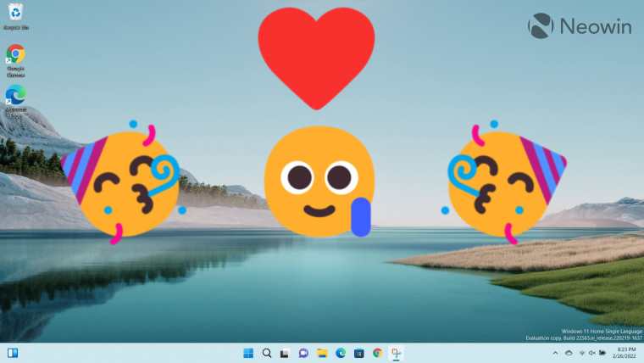
Task: Select the Google Chrome desktop shortcut
Action: pyautogui.click(x=15, y=58)
